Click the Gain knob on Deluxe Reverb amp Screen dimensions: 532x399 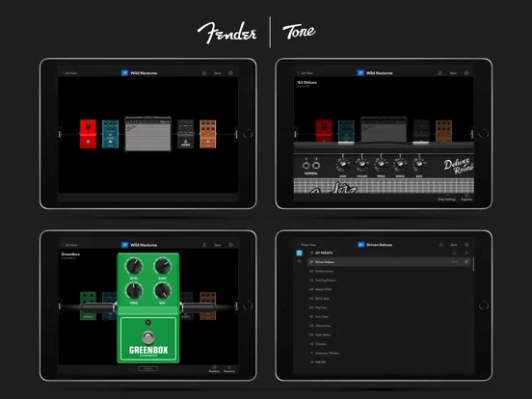(343, 164)
